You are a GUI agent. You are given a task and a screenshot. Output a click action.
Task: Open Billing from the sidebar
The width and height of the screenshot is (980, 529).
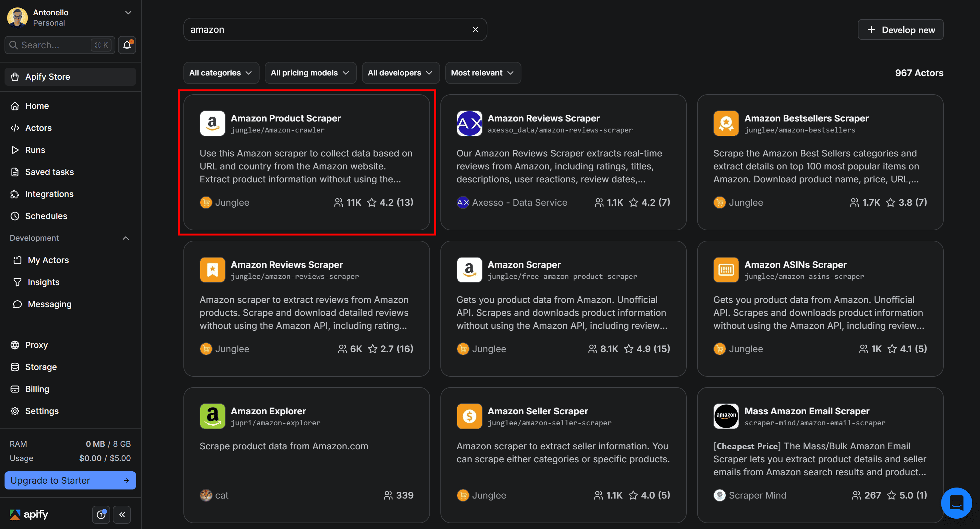pyautogui.click(x=37, y=389)
